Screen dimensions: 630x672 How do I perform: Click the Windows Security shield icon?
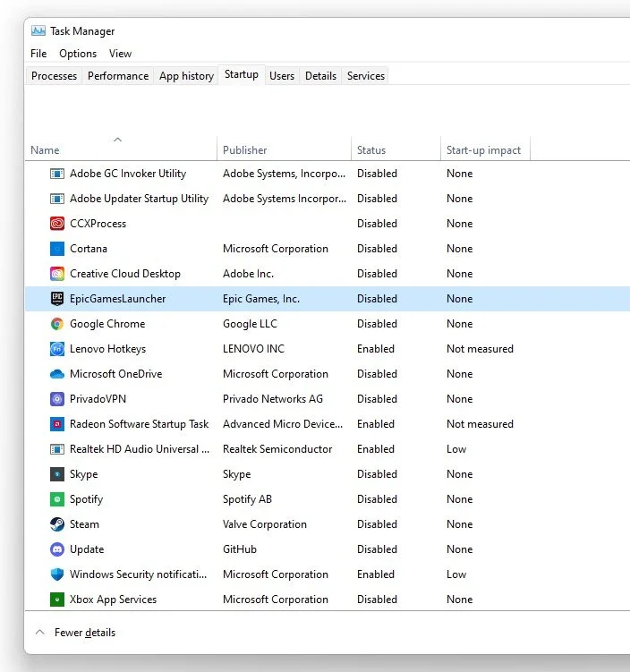tap(57, 574)
